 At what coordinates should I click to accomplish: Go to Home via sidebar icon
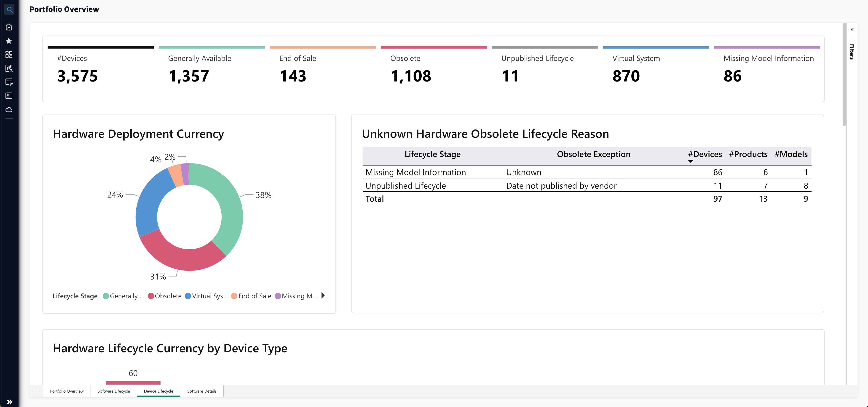point(9,27)
